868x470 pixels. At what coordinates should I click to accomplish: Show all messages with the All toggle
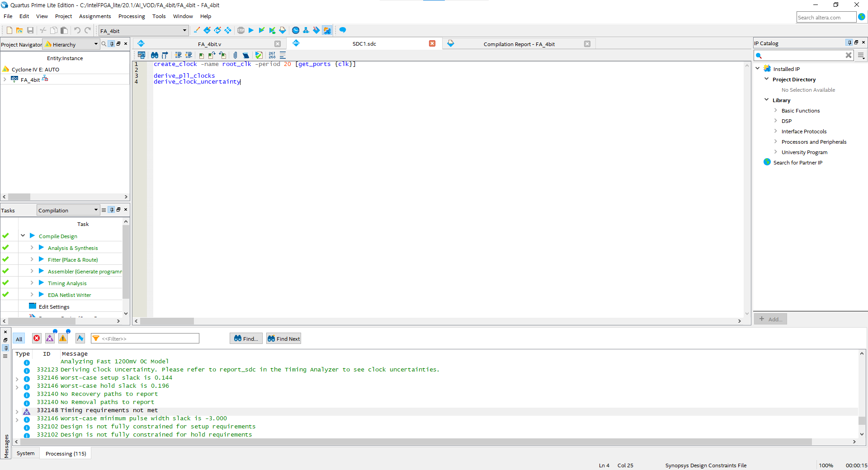click(19, 339)
